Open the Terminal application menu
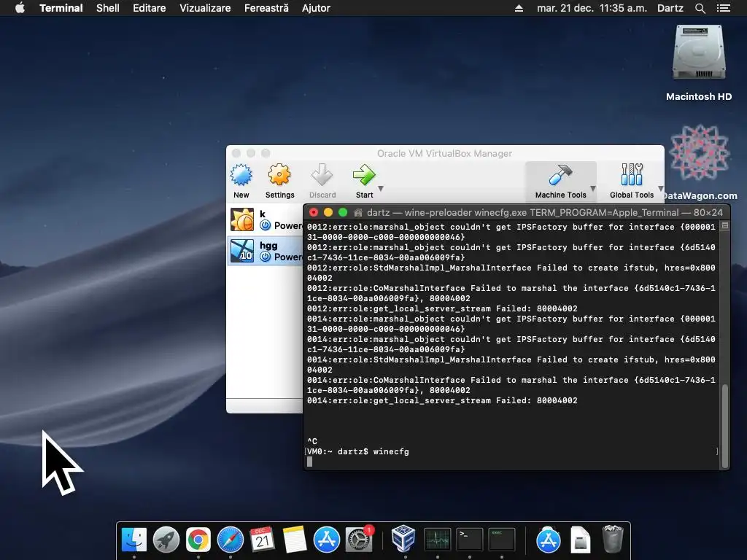Viewport: 747px width, 560px height. pyautogui.click(x=61, y=8)
